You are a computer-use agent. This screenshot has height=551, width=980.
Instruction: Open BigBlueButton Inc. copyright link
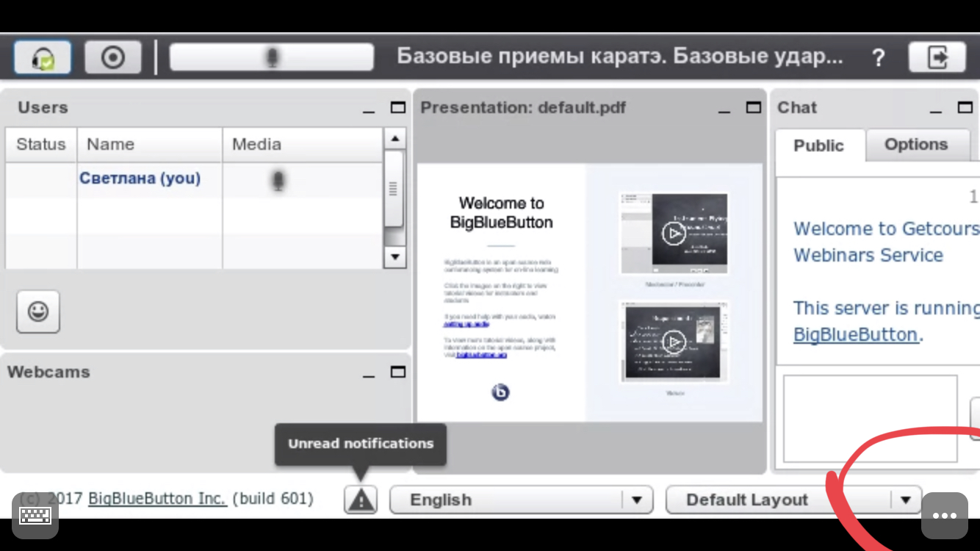[x=156, y=499]
